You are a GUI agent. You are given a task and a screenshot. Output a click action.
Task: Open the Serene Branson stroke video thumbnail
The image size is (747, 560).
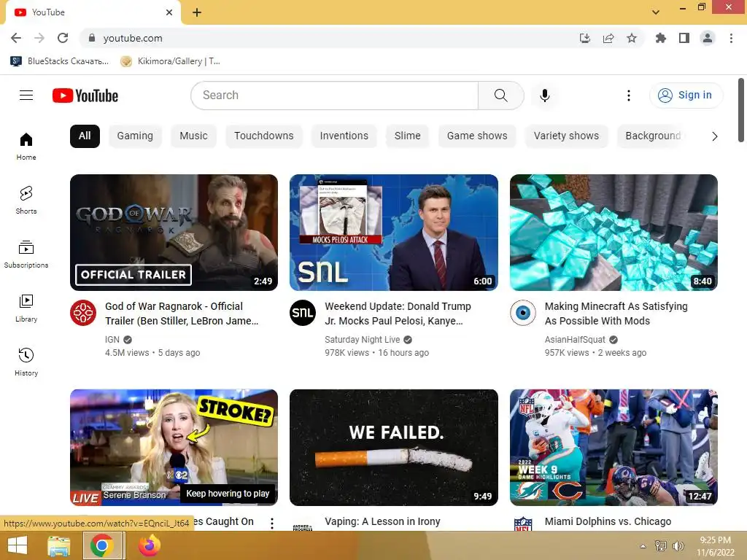coord(174,447)
